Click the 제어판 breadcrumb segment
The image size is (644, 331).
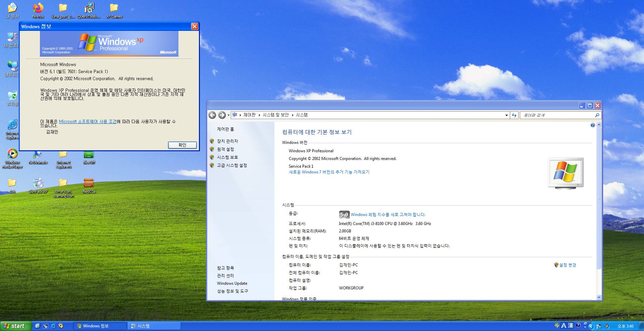[250, 115]
